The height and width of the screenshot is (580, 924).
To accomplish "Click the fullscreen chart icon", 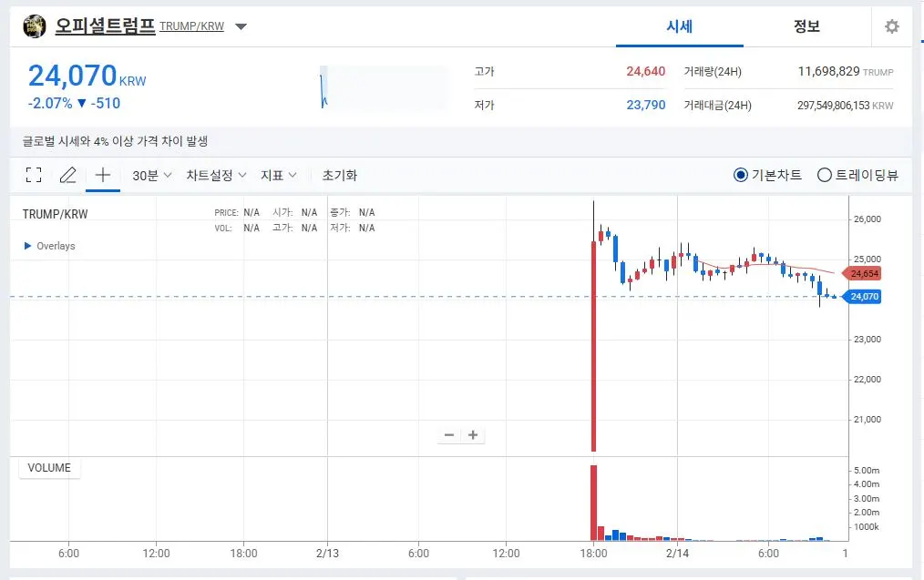I will 34,174.
